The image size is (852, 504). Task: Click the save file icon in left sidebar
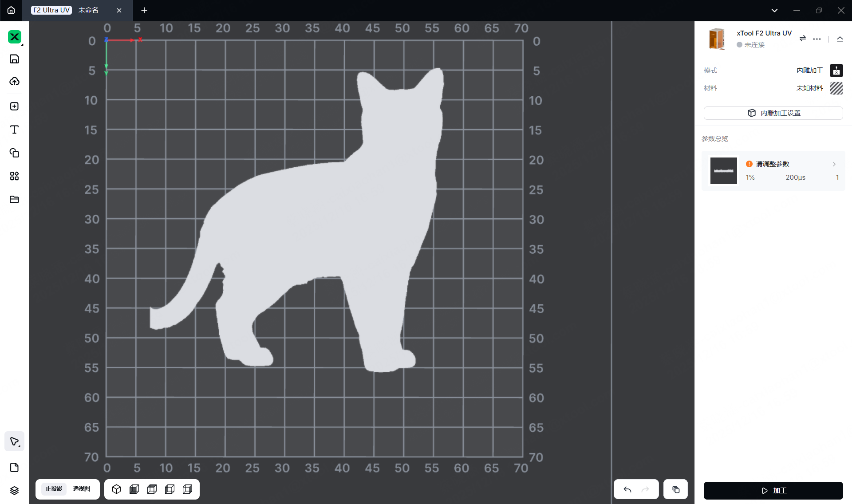click(x=14, y=59)
